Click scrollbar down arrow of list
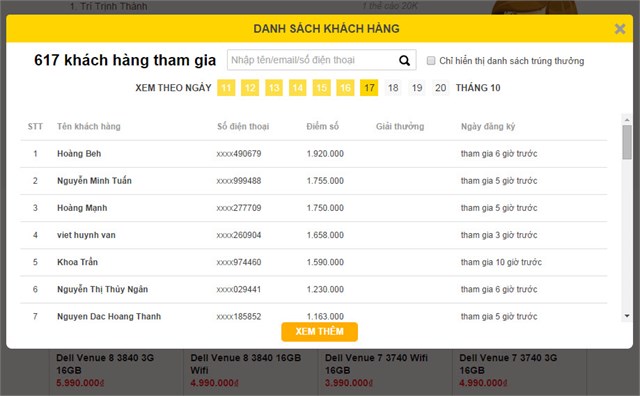640x396 pixels. click(x=627, y=316)
